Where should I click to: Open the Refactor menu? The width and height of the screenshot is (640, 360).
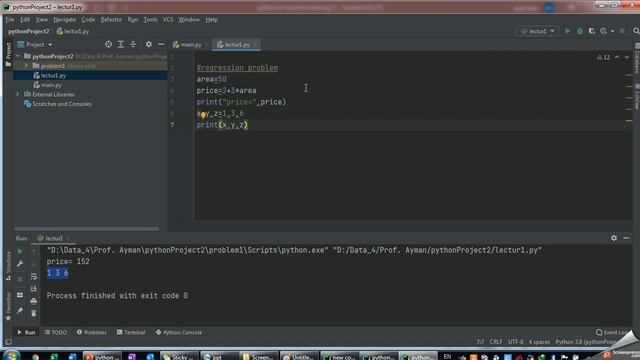click(x=111, y=20)
